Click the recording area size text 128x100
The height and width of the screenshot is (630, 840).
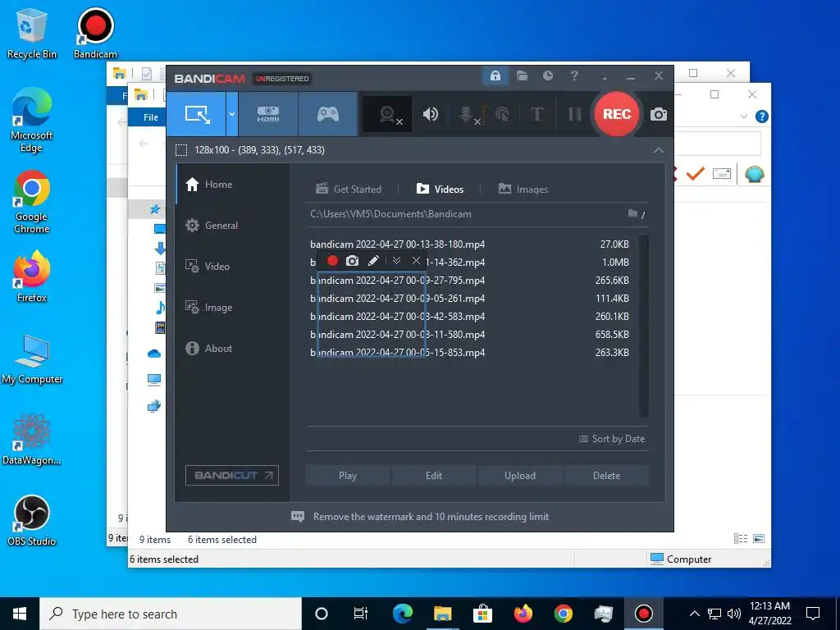(259, 150)
